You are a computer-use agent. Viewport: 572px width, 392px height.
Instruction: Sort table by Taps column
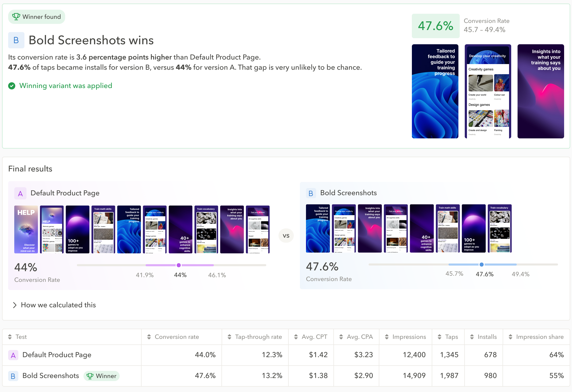(439, 337)
